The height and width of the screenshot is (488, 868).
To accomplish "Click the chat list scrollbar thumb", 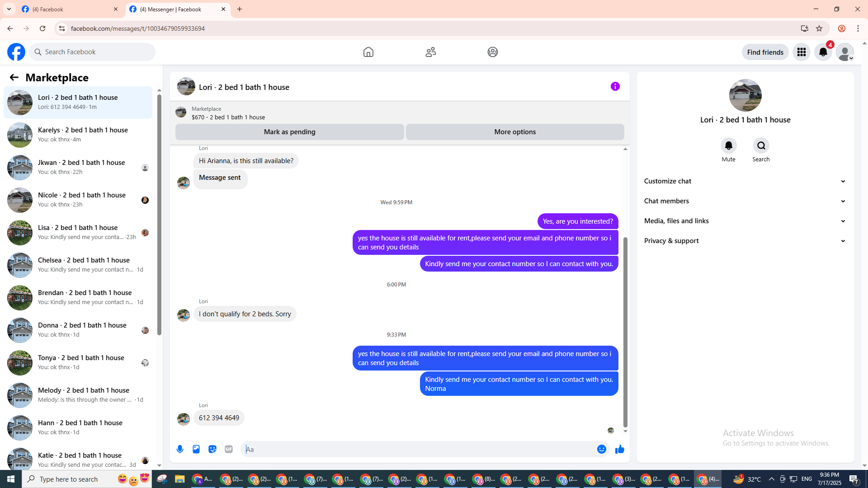I will [x=159, y=215].
